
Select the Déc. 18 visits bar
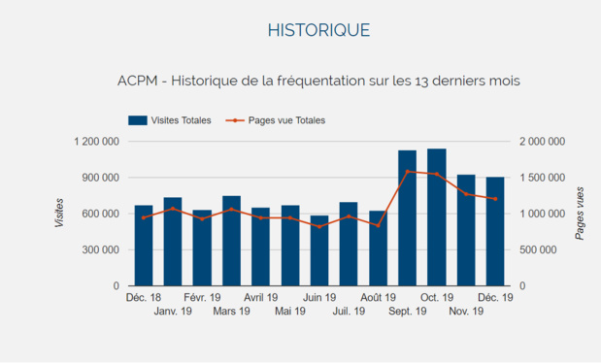[144, 246]
